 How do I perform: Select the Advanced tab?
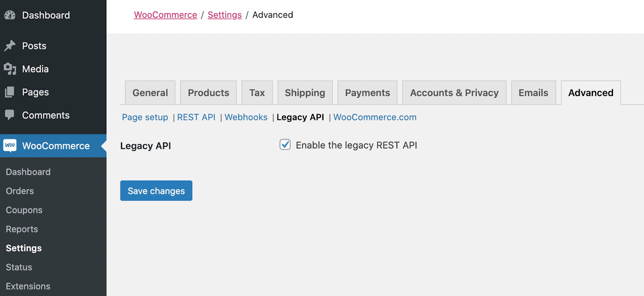tap(591, 93)
